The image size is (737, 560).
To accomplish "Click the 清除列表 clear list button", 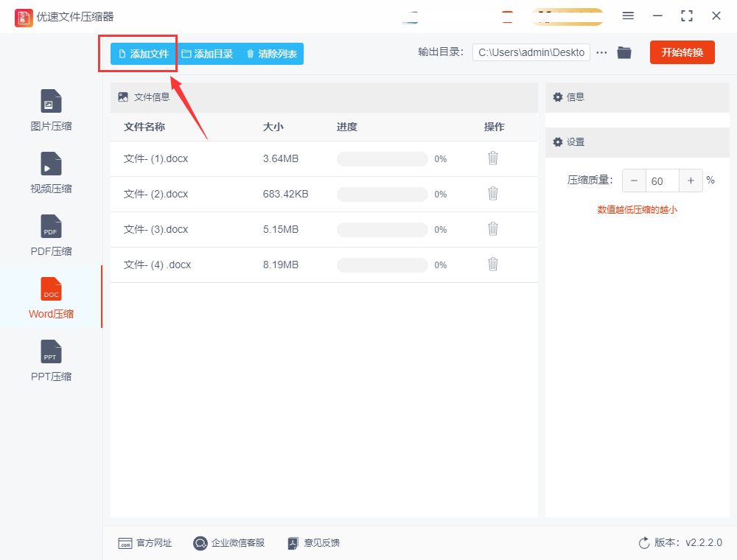I will (272, 54).
